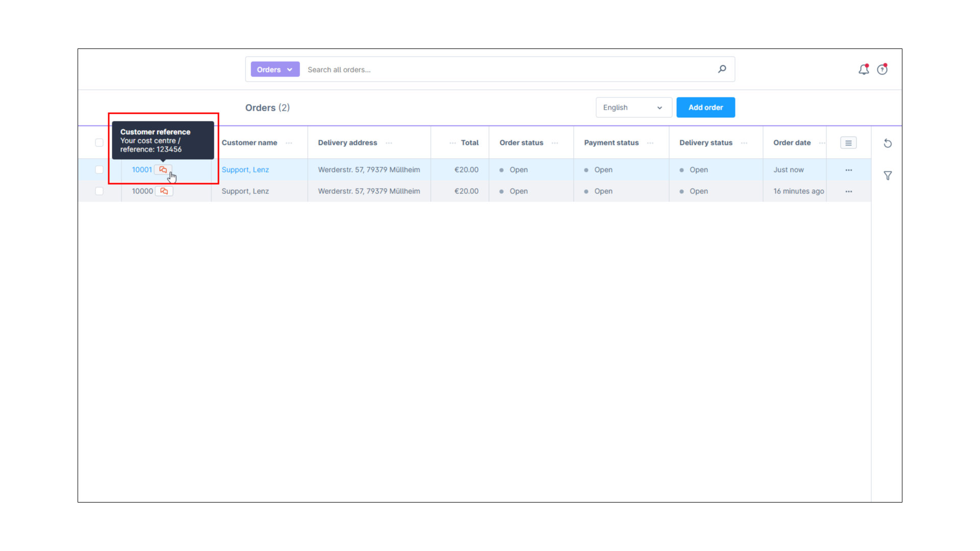Open row actions for order 10001
Viewport: 980px width, 551px height.
tap(848, 170)
